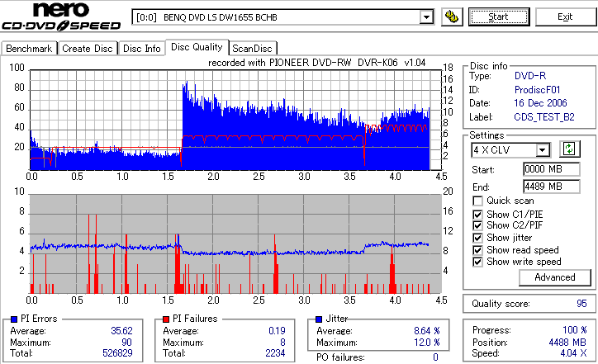Screen dimensions: 598x364
Task: Click the drive options icon beside Start
Action: click(452, 17)
